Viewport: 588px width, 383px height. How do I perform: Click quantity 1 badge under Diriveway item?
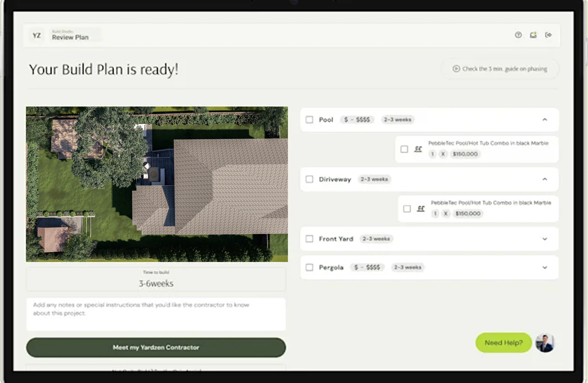[435, 214]
